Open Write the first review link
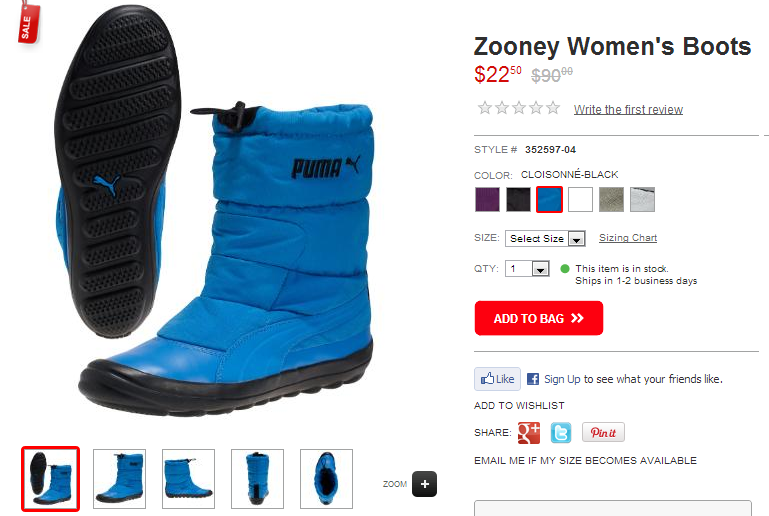 628,109
